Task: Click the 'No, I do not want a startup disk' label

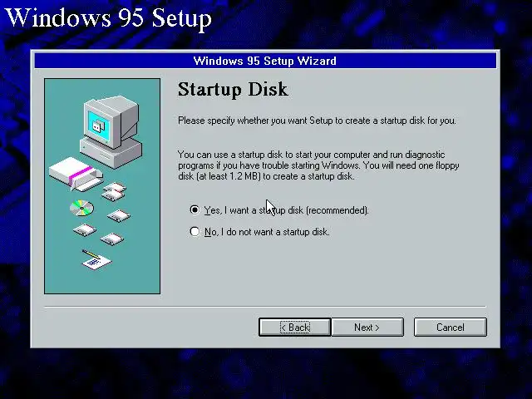Action: 267,232
